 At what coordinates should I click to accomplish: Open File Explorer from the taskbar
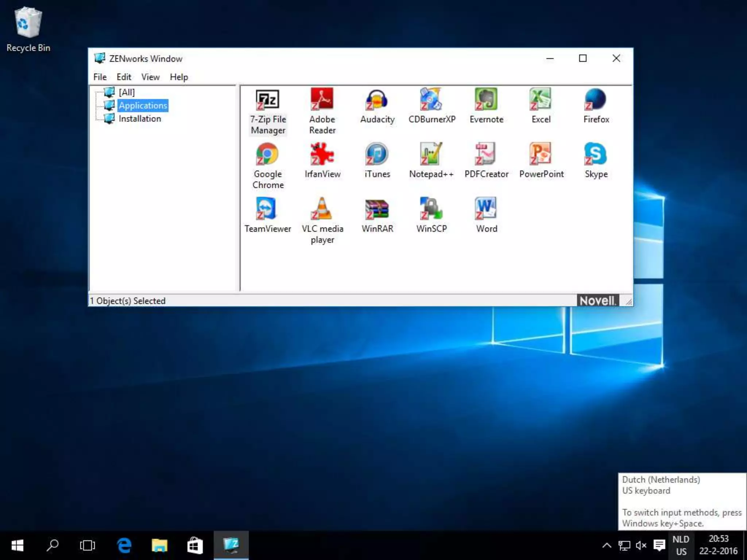click(159, 545)
